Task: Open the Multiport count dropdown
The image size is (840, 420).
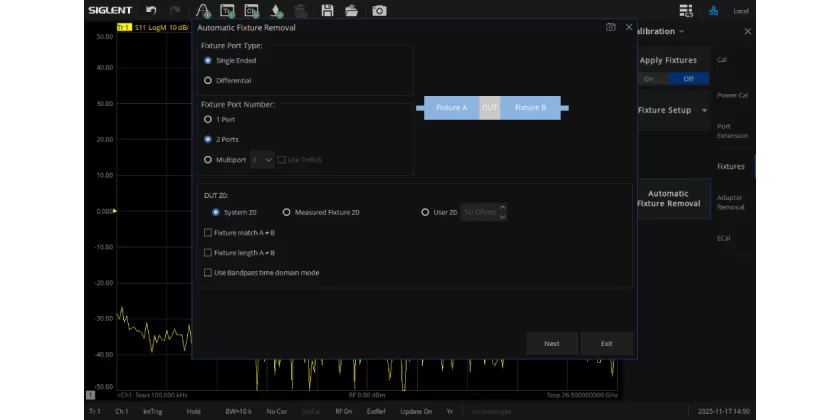Action: tap(262, 159)
